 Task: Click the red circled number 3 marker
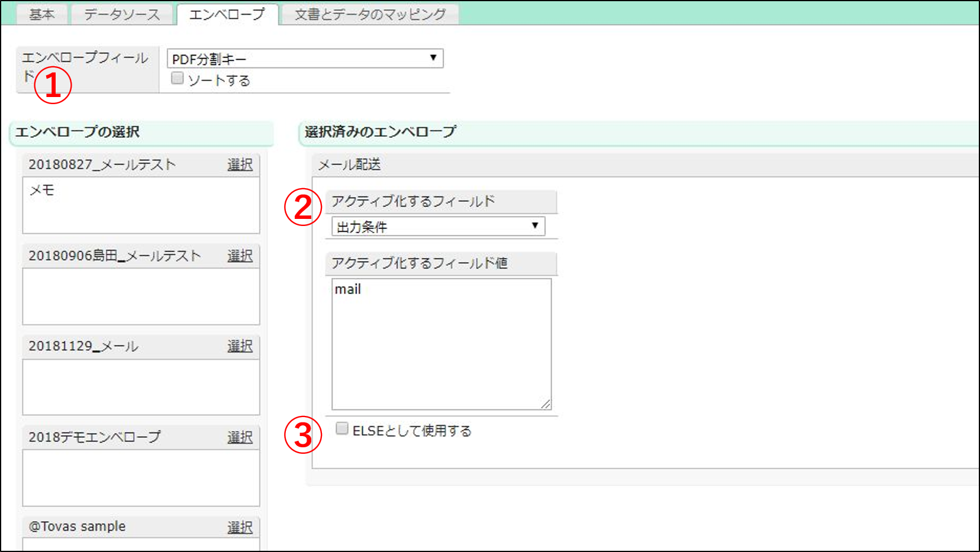(302, 435)
